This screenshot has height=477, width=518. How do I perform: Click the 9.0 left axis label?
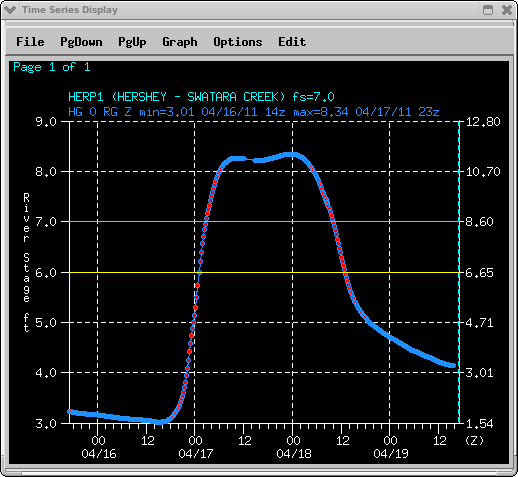pyautogui.click(x=46, y=122)
